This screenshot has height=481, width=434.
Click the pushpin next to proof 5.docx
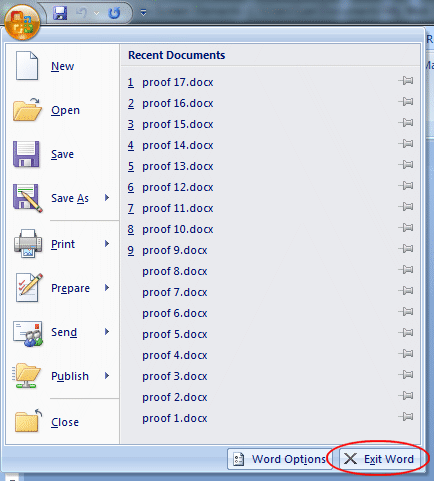pyautogui.click(x=406, y=333)
